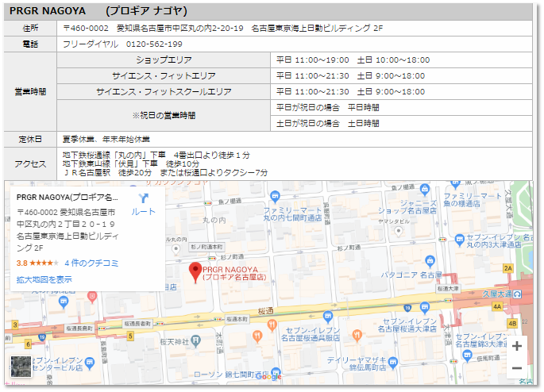Click セブン-イレブン 名古屋桜通呉服店 marker icon
The image size is (544, 392).
point(327,317)
